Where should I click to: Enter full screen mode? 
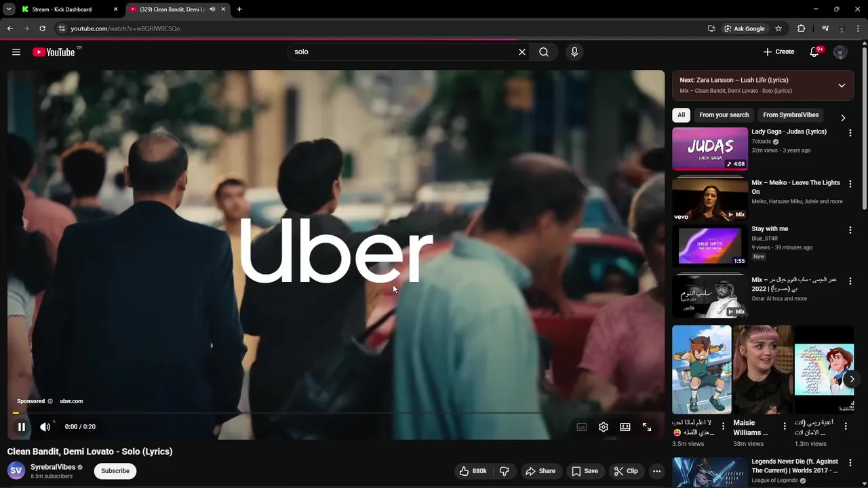tap(647, 427)
